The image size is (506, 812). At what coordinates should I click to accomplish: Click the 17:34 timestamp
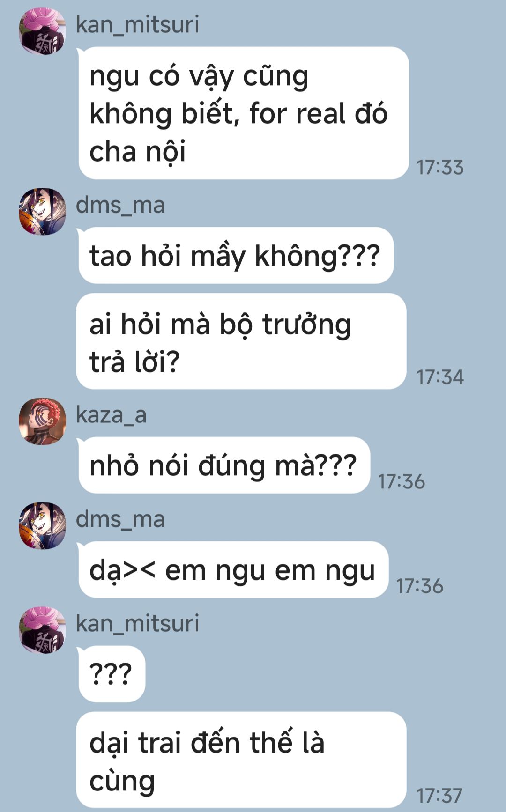pos(440,377)
